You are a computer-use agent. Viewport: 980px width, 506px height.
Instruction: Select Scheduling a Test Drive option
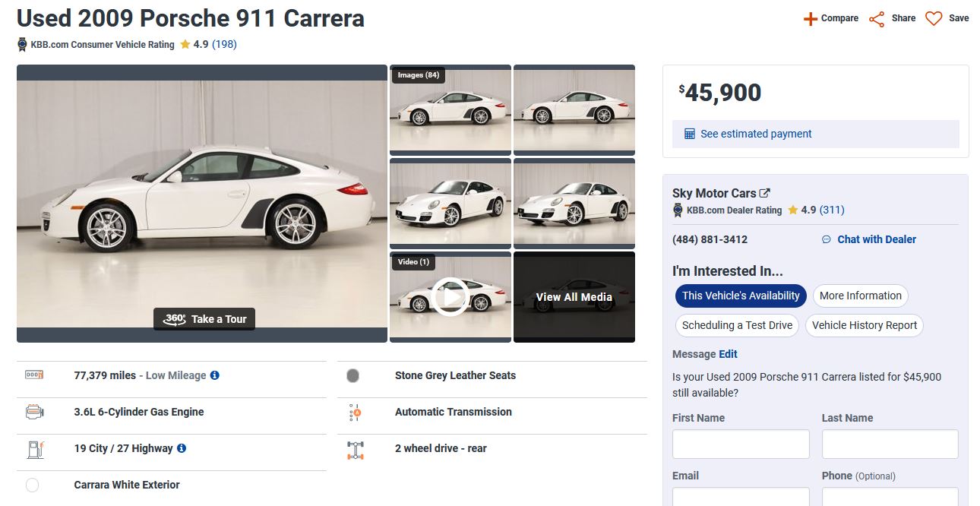pos(737,325)
